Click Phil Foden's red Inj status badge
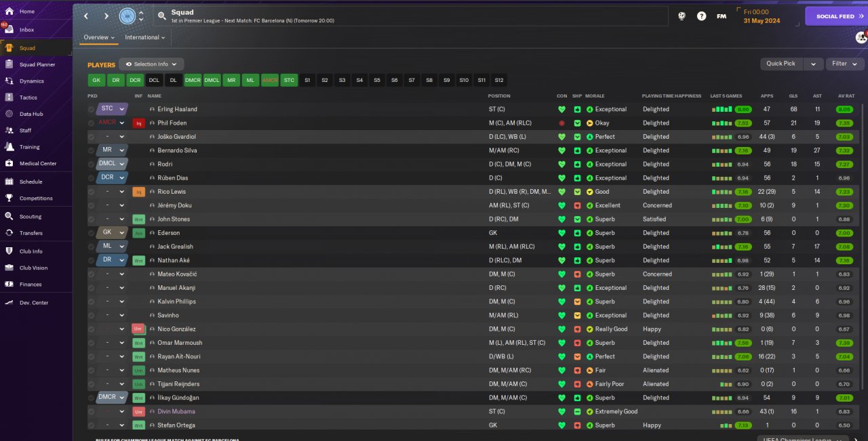 (x=139, y=123)
